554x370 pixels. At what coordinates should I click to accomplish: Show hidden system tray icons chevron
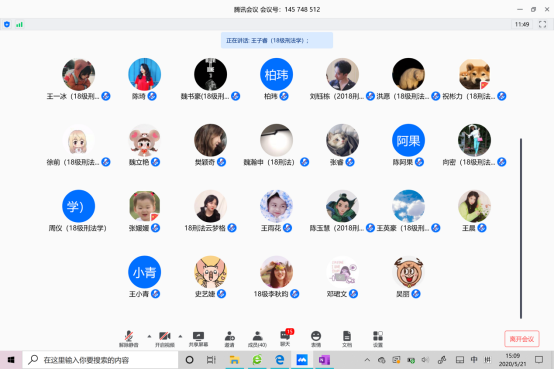[367, 360]
